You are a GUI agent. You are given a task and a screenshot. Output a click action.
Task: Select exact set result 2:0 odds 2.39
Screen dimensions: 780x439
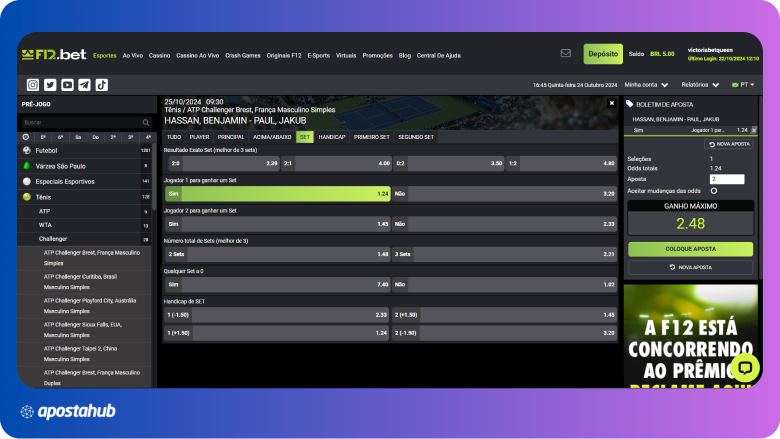[224, 163]
